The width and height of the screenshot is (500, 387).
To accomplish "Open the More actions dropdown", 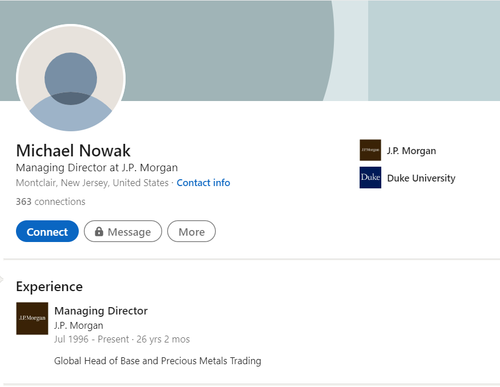I will (191, 231).
